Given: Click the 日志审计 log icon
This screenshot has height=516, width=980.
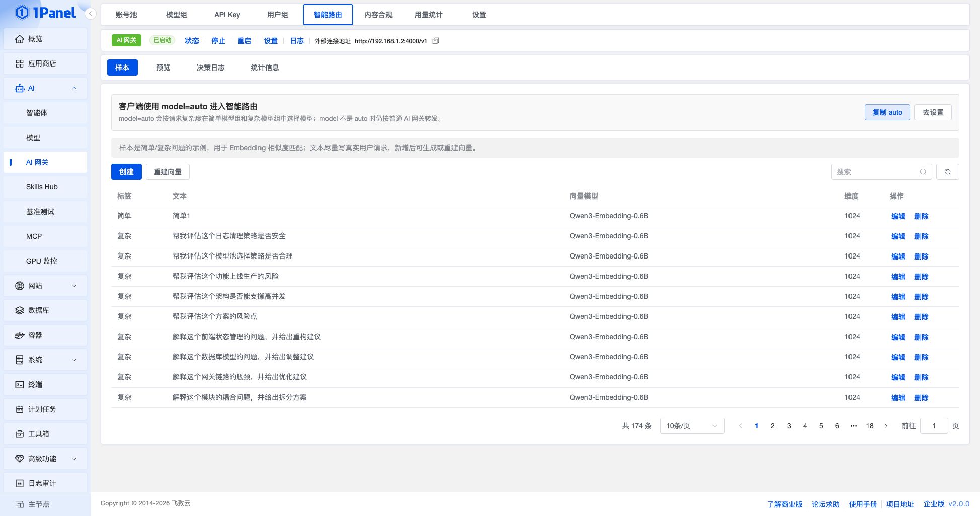Looking at the screenshot, I should click(20, 483).
